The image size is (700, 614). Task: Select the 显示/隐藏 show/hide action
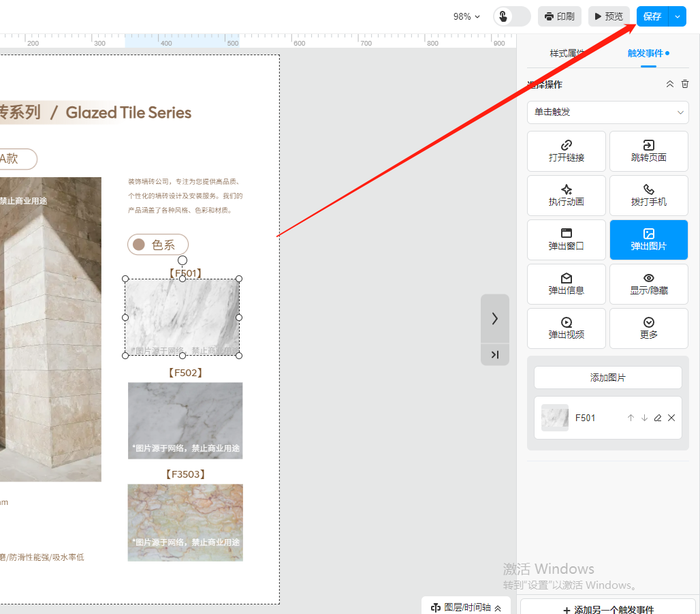click(648, 283)
